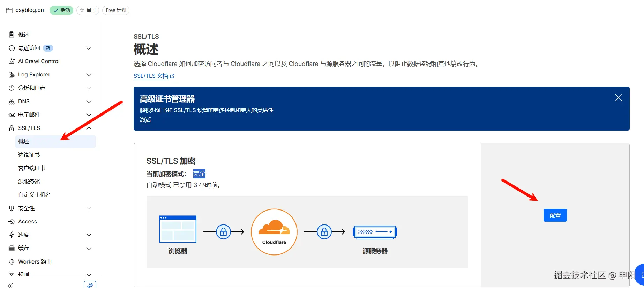Open the 自定义主机名 page

tap(35, 195)
